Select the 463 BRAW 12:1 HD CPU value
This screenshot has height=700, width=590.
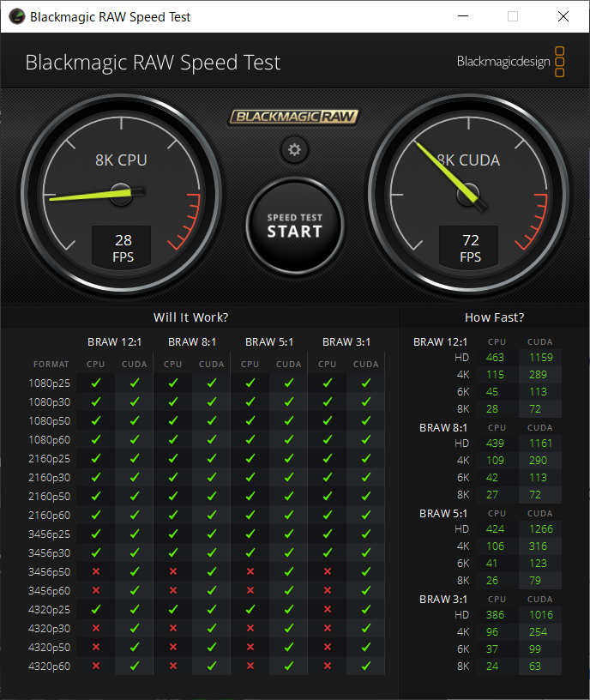pyautogui.click(x=495, y=358)
